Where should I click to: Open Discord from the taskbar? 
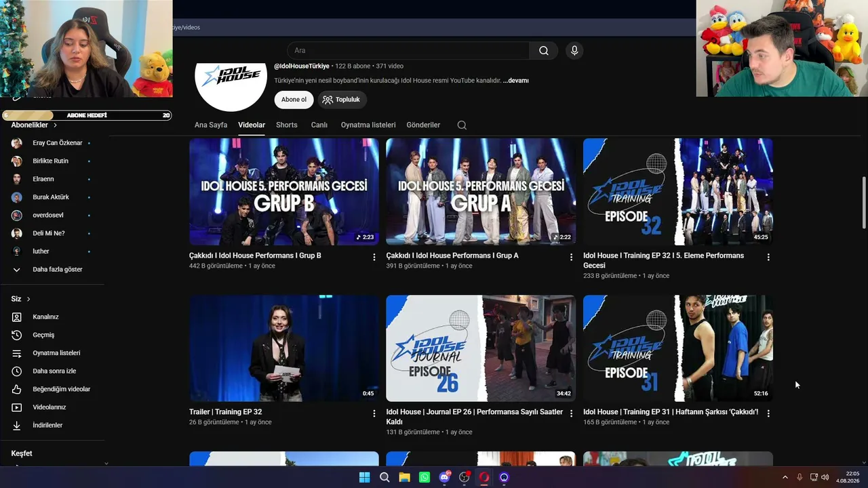tap(444, 477)
